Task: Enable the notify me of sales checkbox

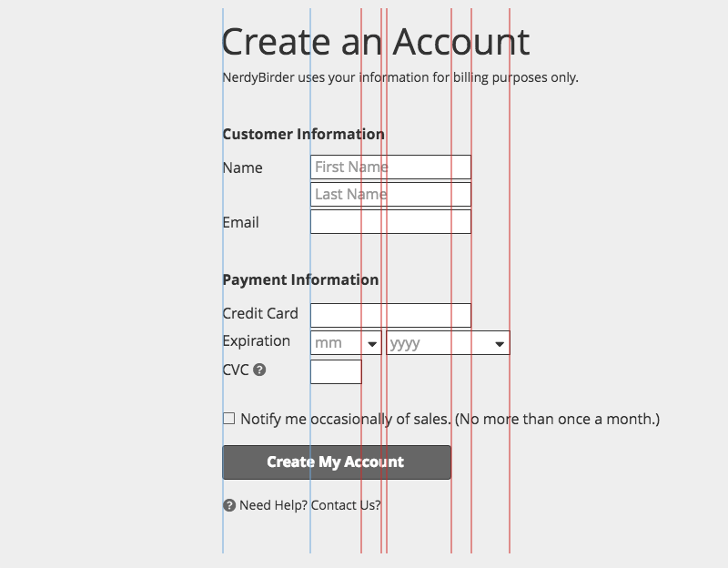Action: click(228, 419)
